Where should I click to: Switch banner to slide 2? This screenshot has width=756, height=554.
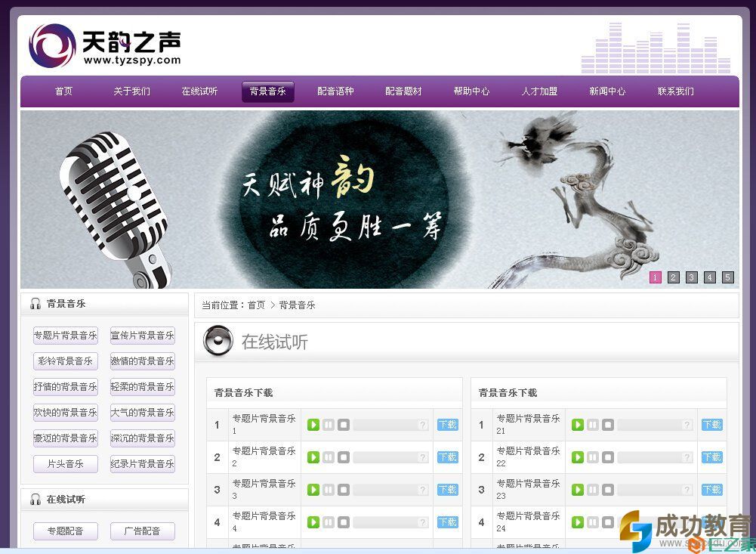673,277
